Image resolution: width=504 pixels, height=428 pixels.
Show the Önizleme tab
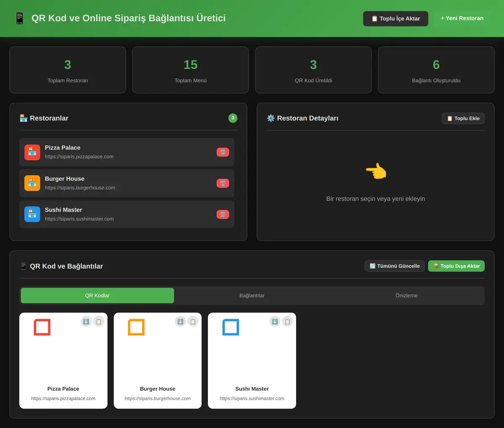407,295
